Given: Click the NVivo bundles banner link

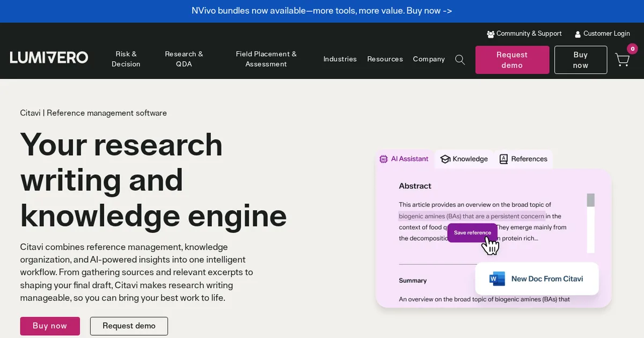Looking at the screenshot, I should click(x=322, y=11).
